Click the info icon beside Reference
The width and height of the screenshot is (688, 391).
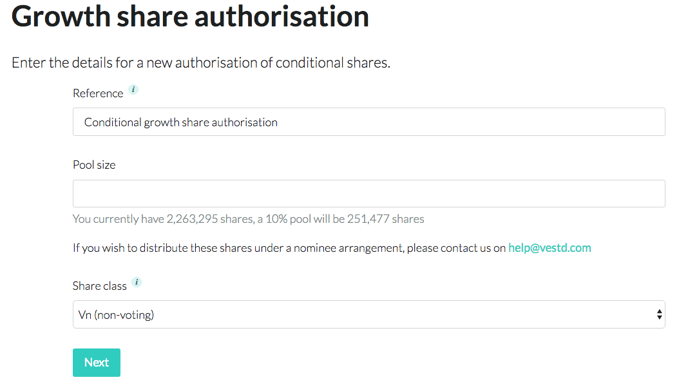(x=133, y=90)
